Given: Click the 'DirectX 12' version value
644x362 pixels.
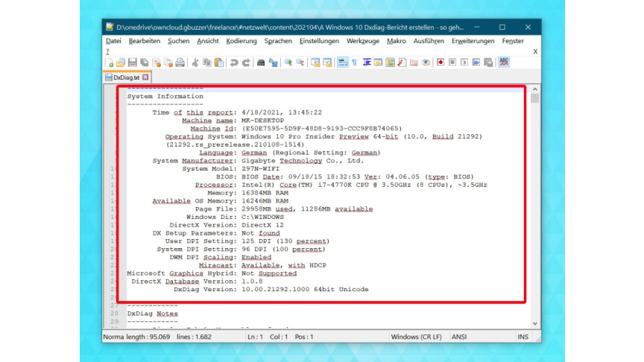Looking at the screenshot, I should 262,225.
